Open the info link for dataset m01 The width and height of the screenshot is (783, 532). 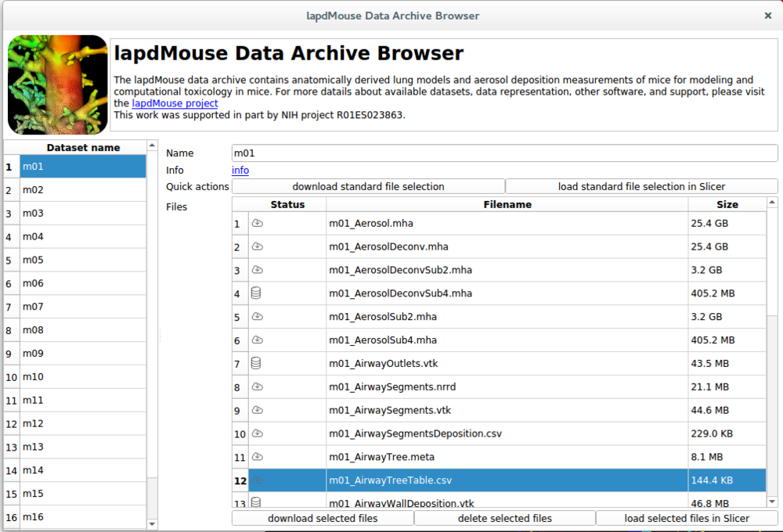click(x=240, y=170)
